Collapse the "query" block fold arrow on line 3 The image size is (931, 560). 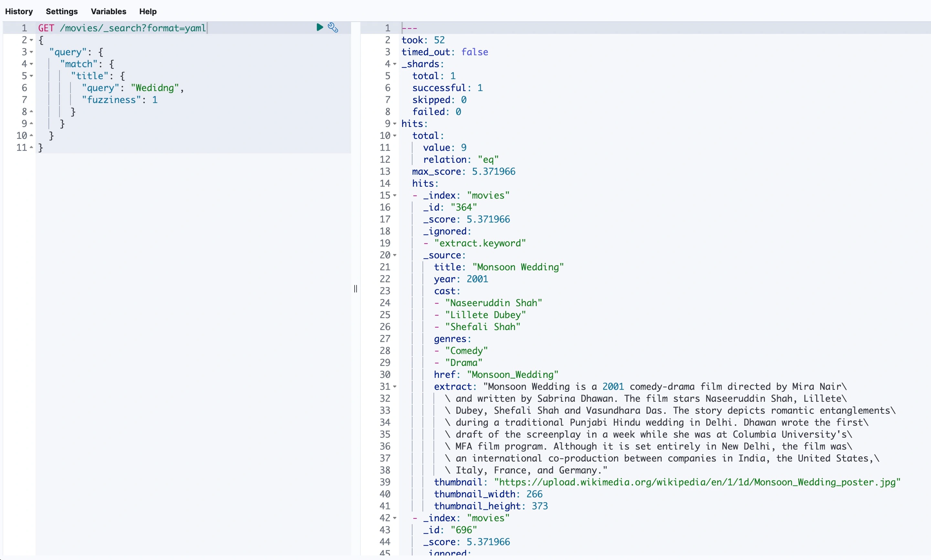(x=31, y=52)
